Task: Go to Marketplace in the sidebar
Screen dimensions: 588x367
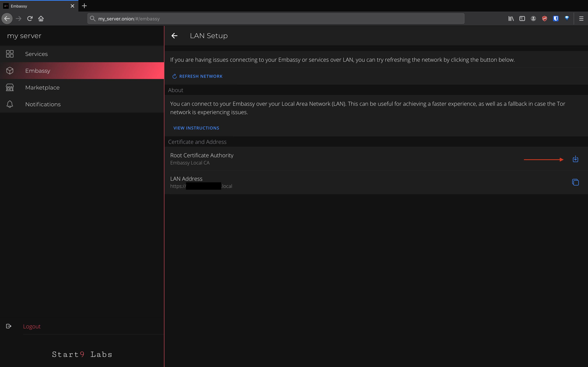Action: pyautogui.click(x=42, y=87)
